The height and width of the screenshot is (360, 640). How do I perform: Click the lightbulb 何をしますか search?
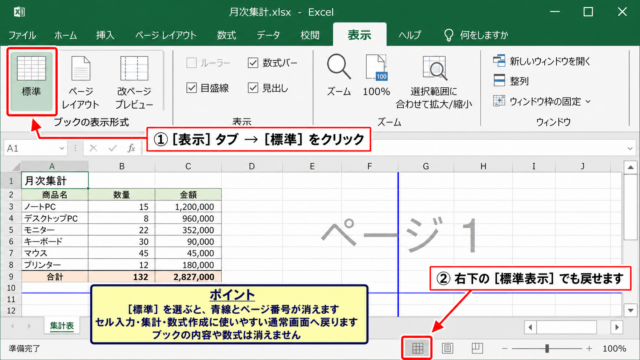click(x=476, y=35)
